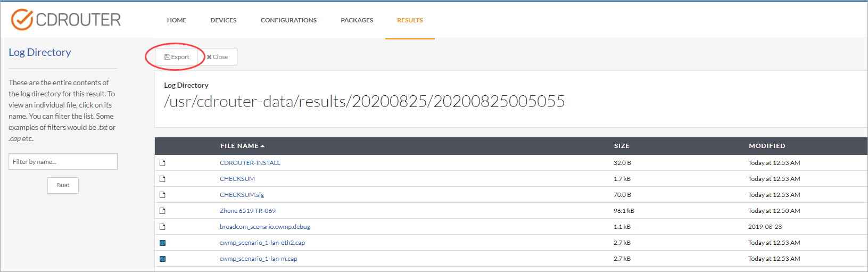This screenshot has height=272, width=868.
Task: Open broadcom_scenario.cwmp.debug file
Action: tap(265, 227)
